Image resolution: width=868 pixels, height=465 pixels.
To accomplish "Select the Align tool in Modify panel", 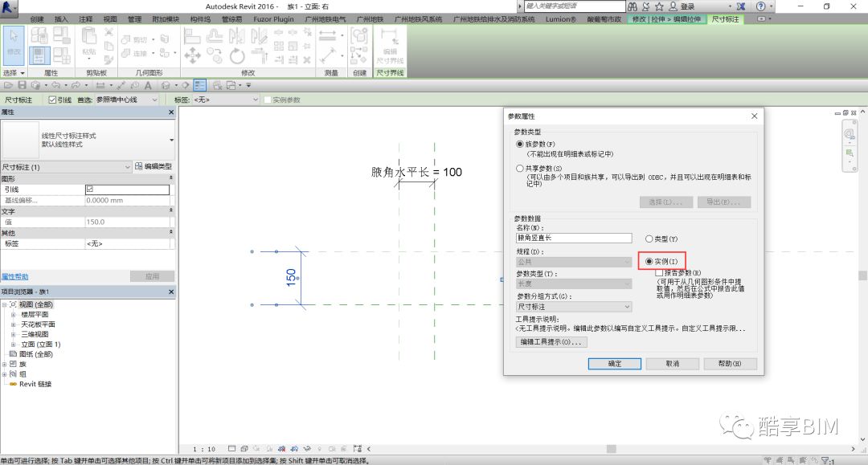I will (192, 36).
